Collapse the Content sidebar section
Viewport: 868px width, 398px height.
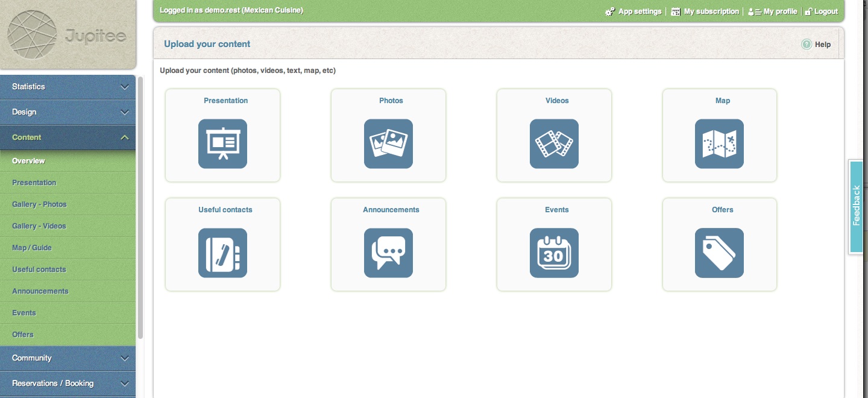68,137
